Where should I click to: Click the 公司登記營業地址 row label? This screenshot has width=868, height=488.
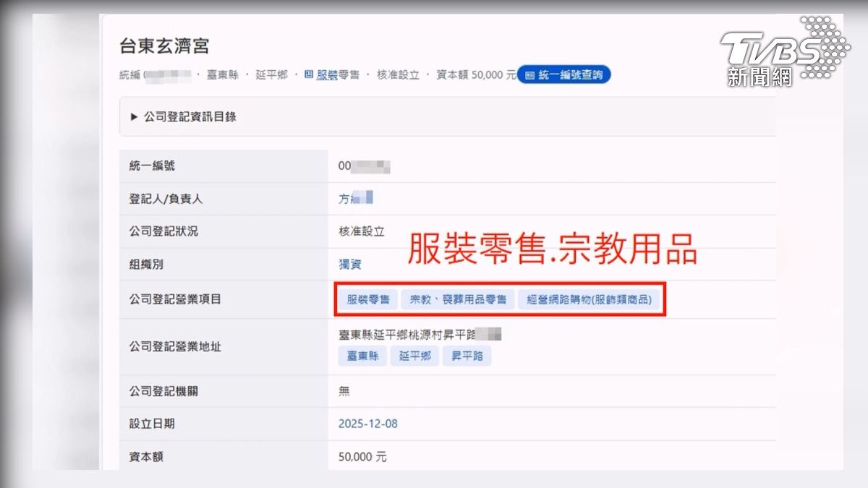(x=175, y=347)
